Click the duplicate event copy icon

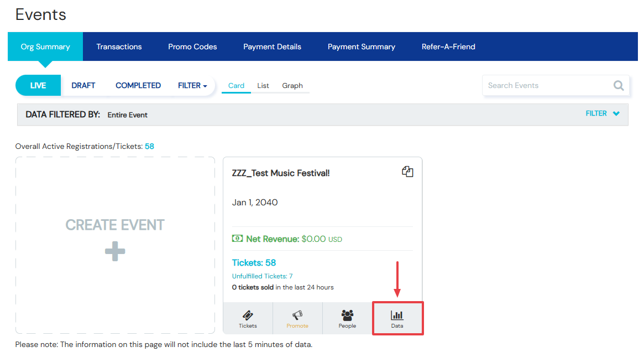point(407,172)
